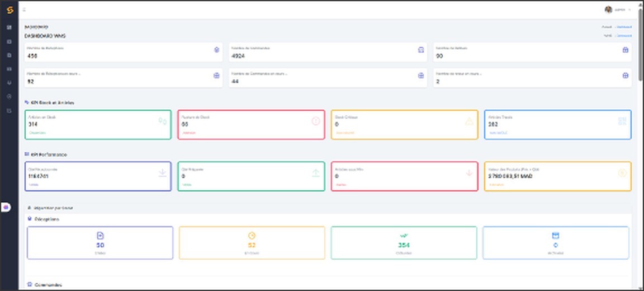Screen dimensions: 644x291
Task: Click the icon on the 4924 card
Action: coord(420,50)
